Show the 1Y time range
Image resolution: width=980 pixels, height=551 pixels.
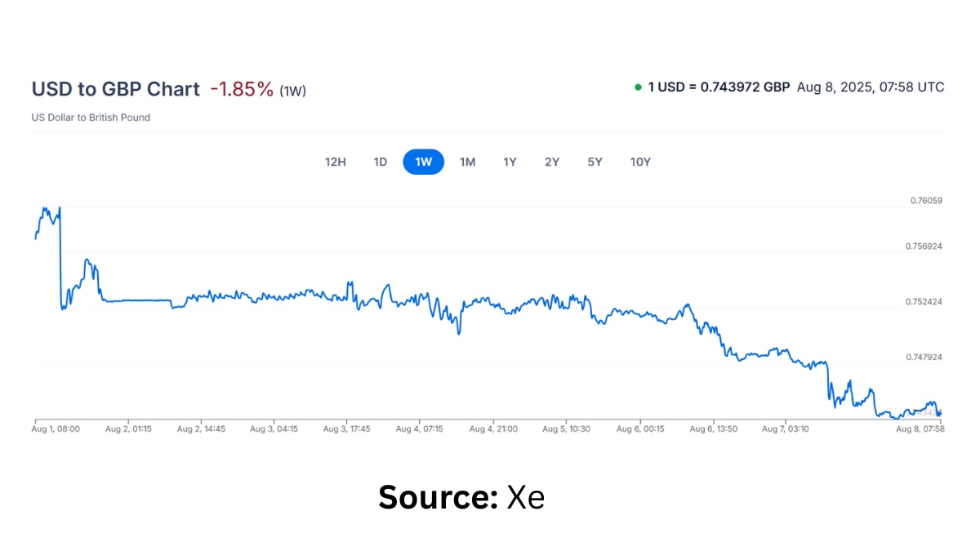(510, 162)
